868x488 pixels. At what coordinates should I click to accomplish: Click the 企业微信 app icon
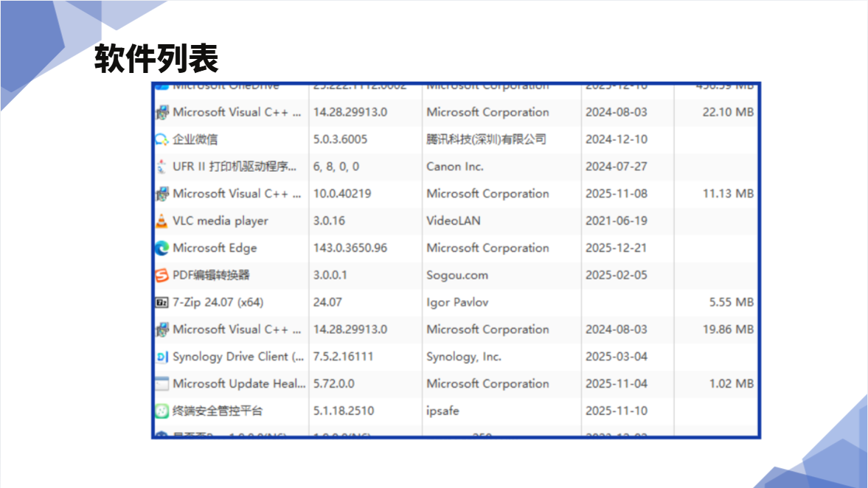click(x=162, y=139)
